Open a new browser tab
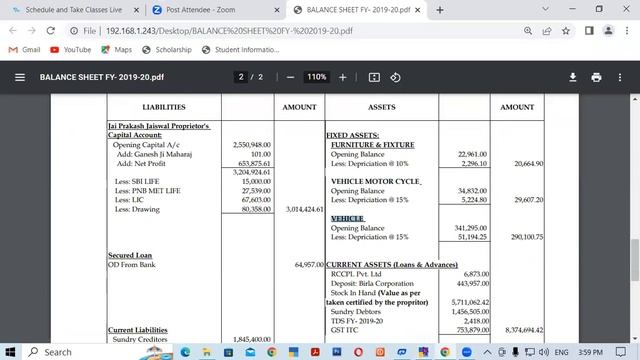The width and height of the screenshot is (640, 360). pyautogui.click(x=440, y=10)
